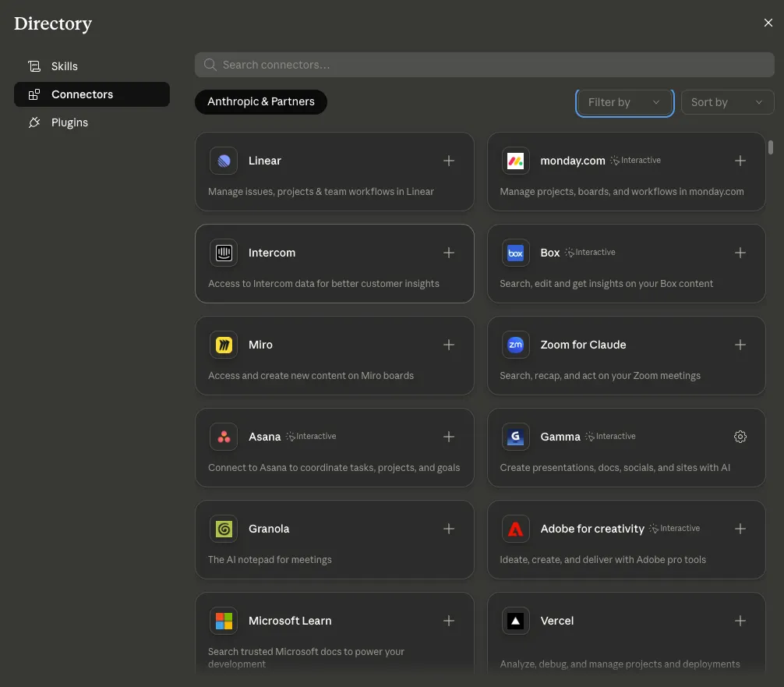Click the Box logo icon
This screenshot has height=687, width=784.
[x=515, y=253]
